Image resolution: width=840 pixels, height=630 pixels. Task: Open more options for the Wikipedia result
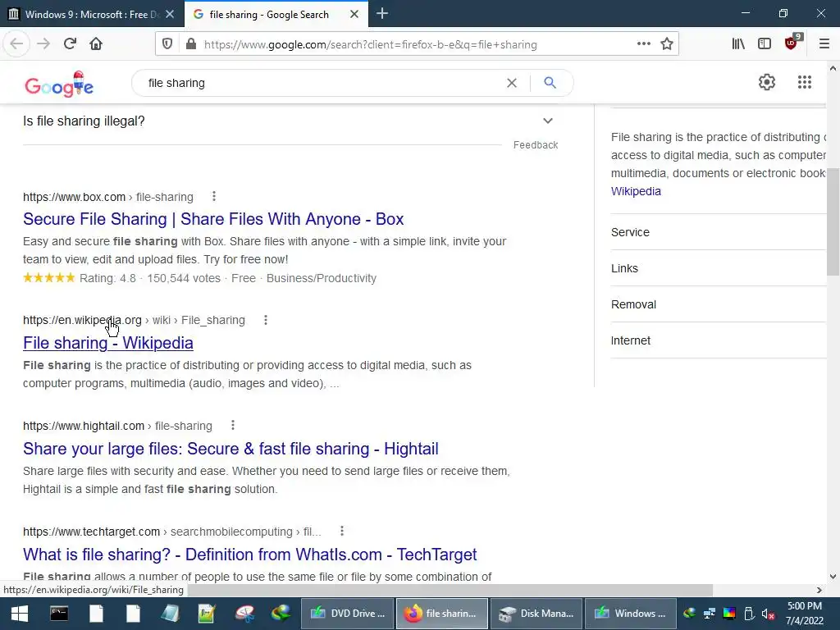pyautogui.click(x=265, y=320)
